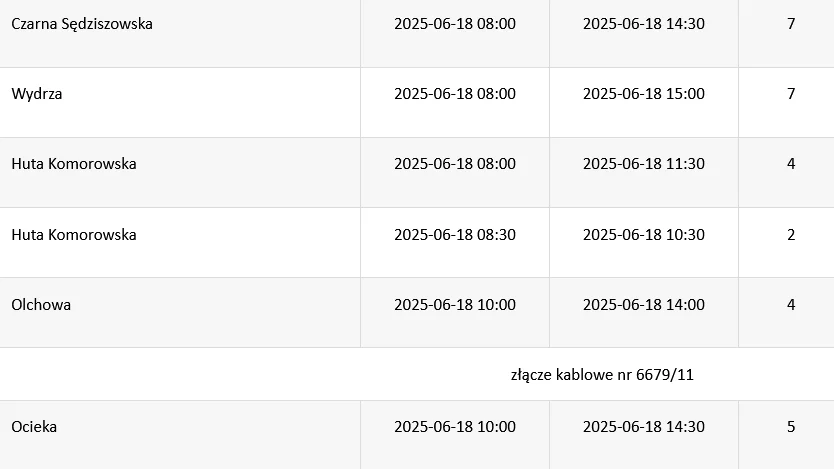The height and width of the screenshot is (469, 834).
Task: Select end time 2025-06-18 11:30
Action: click(x=644, y=164)
